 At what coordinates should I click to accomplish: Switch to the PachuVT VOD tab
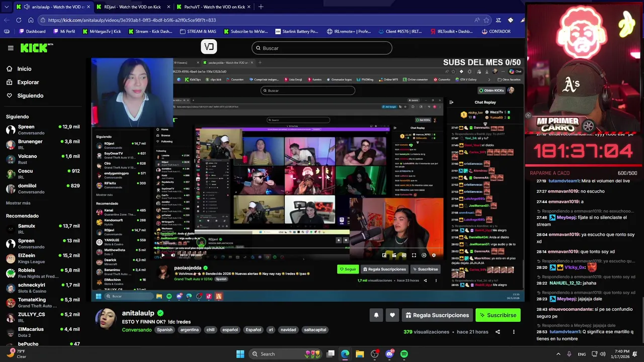pos(214,7)
